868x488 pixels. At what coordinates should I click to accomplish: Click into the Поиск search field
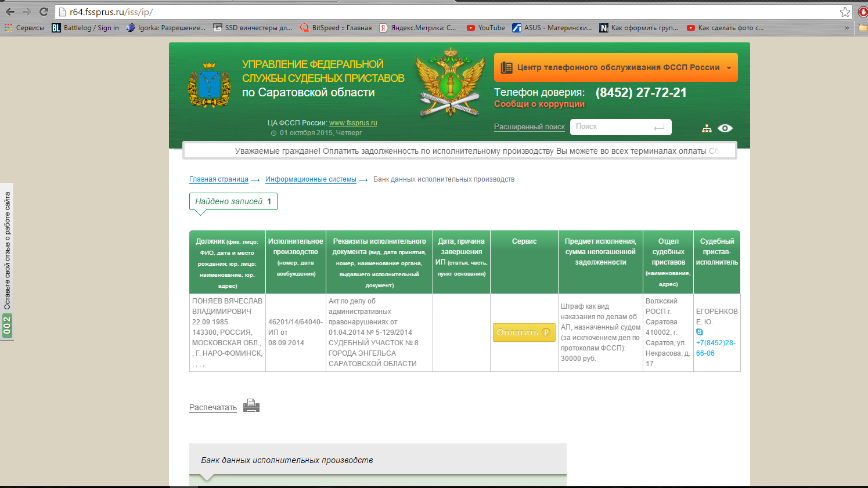tap(612, 126)
